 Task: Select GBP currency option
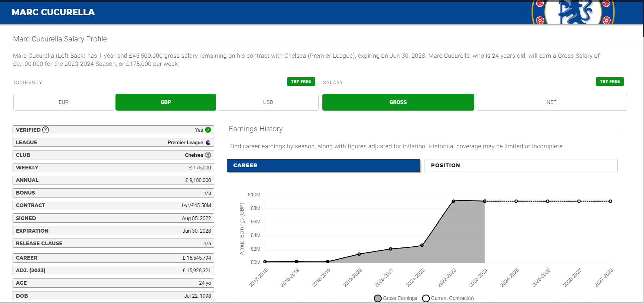[166, 102]
